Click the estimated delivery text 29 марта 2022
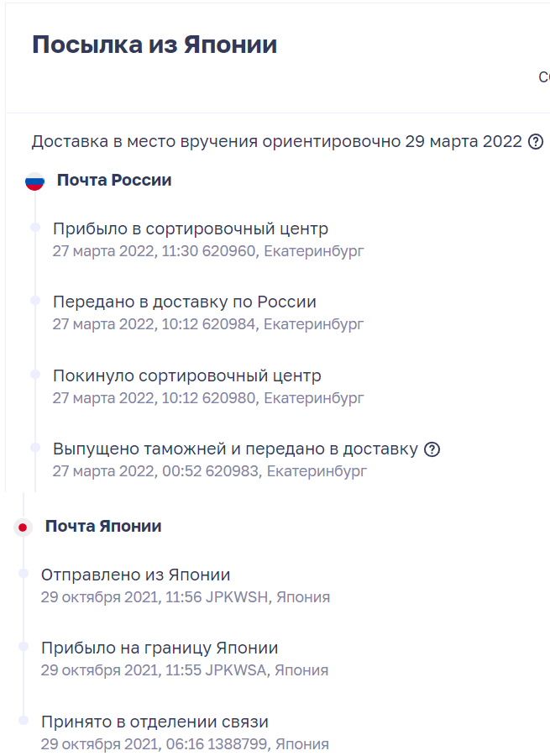The height and width of the screenshot is (756, 550). coord(464,141)
